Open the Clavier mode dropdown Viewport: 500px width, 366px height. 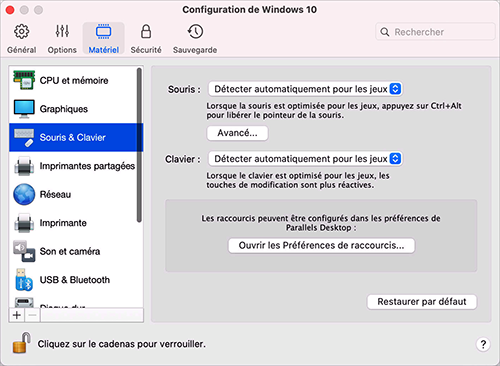coord(305,159)
